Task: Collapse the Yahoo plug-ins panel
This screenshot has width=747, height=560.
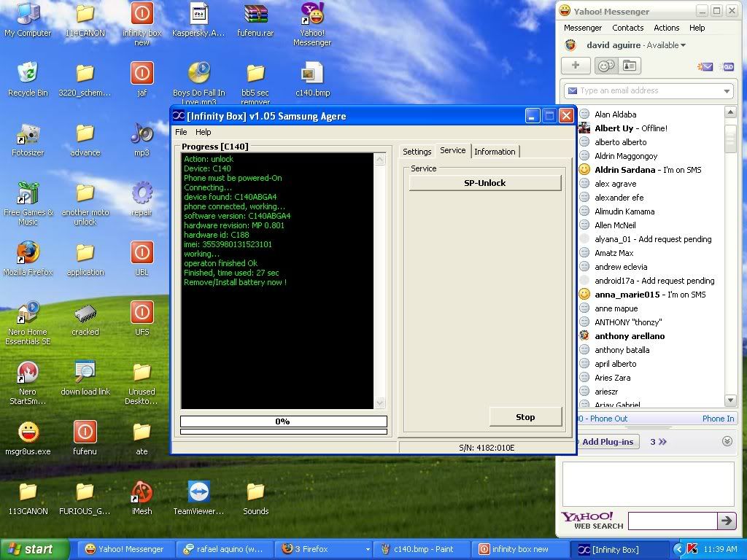Action: 727,441
